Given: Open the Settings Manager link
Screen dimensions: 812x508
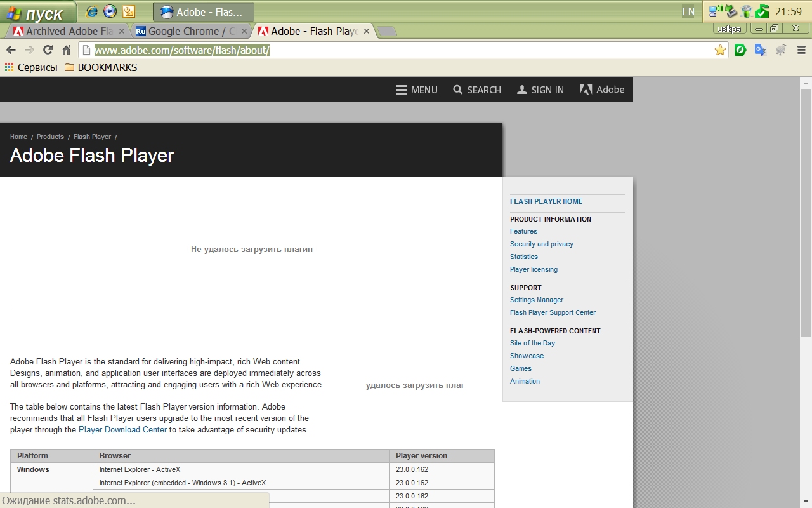Looking at the screenshot, I should coord(537,300).
